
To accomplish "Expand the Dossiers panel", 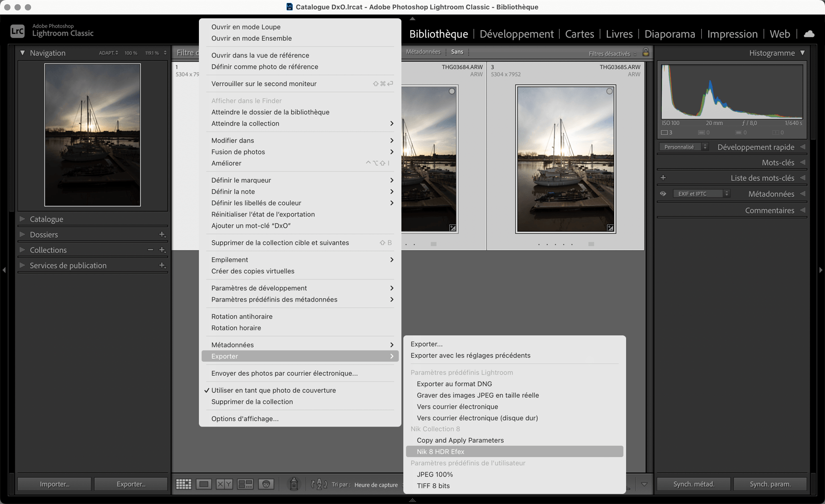I will point(22,235).
